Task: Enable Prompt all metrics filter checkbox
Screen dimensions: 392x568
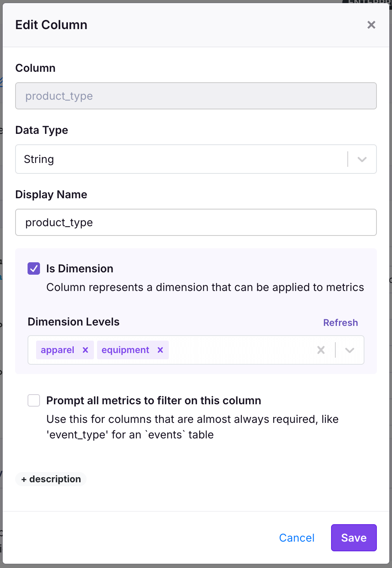Action: coord(34,400)
